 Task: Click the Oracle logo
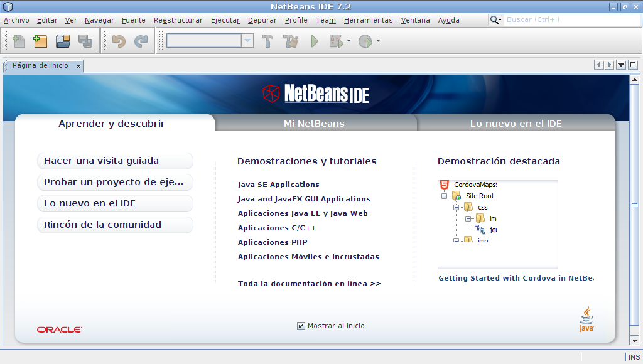[60, 329]
